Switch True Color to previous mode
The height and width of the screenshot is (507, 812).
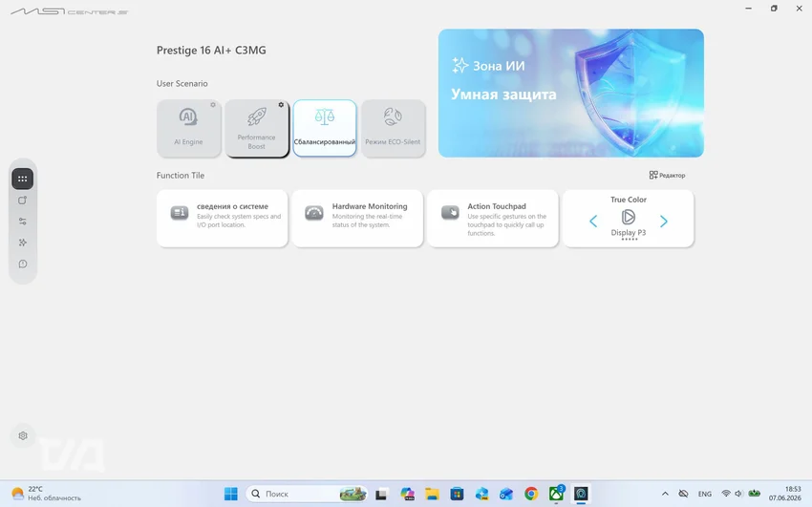[593, 222]
